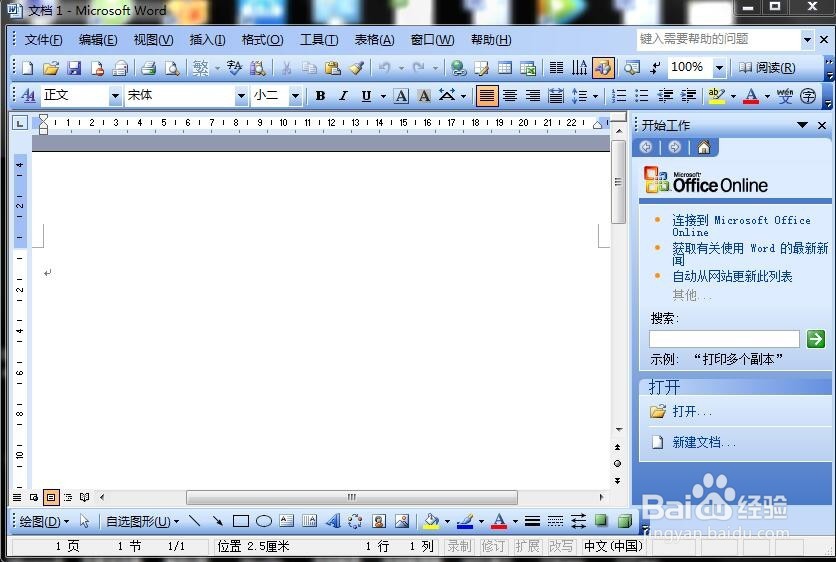Click the Select Objects pointer icon
The width and height of the screenshot is (836, 562).
coord(84,521)
